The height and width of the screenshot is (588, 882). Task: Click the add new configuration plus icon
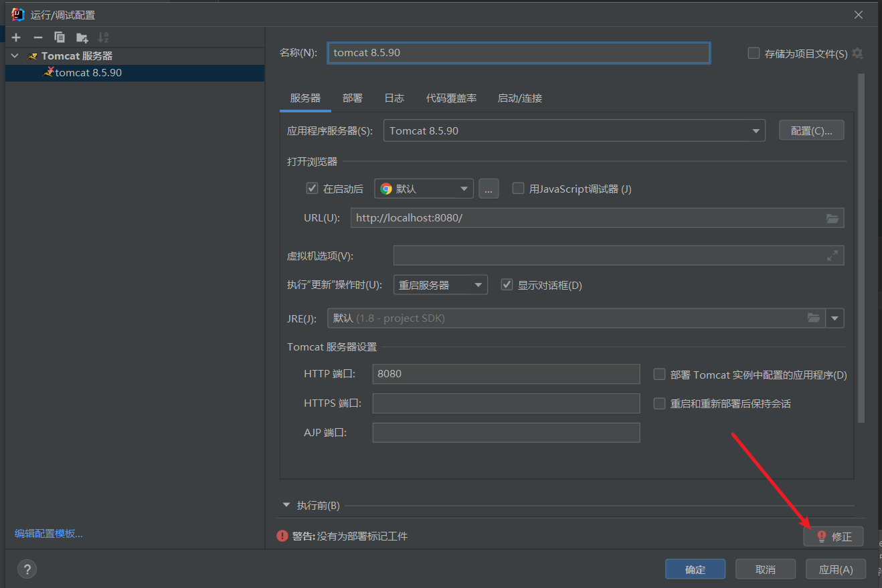(x=16, y=37)
